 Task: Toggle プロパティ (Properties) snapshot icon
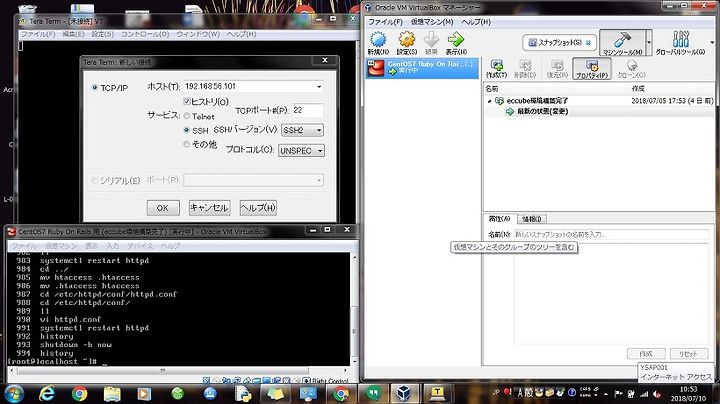tap(592, 68)
